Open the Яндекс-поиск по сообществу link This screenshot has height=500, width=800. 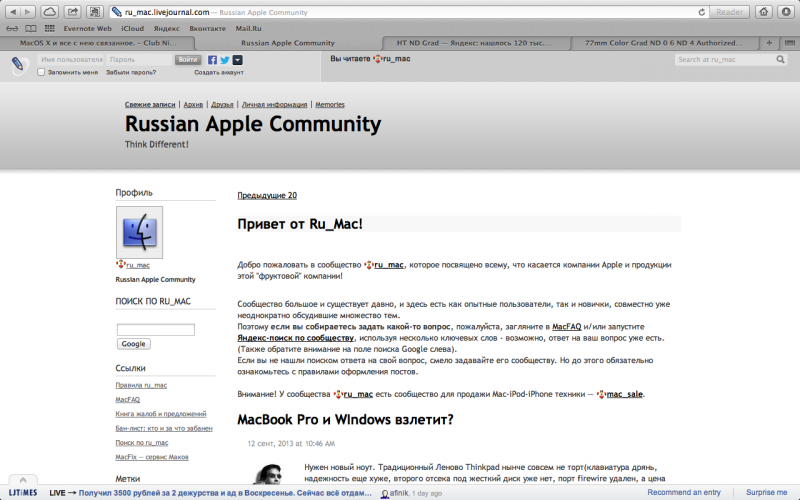[x=295, y=338]
